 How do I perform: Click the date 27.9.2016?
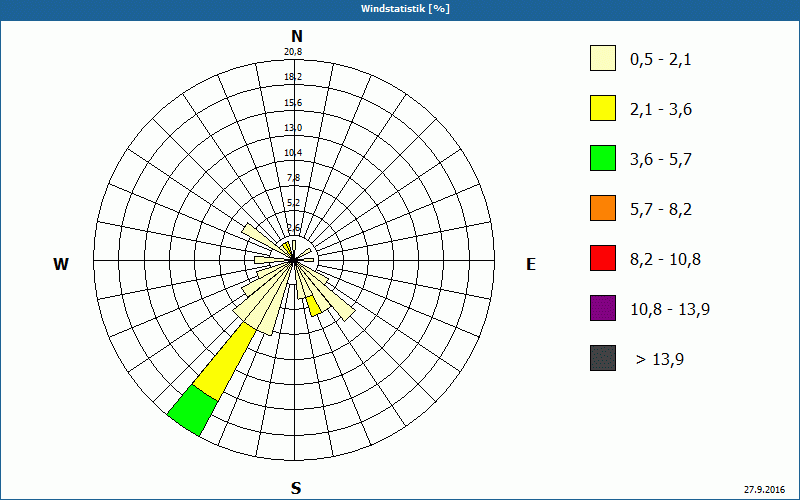click(x=764, y=489)
